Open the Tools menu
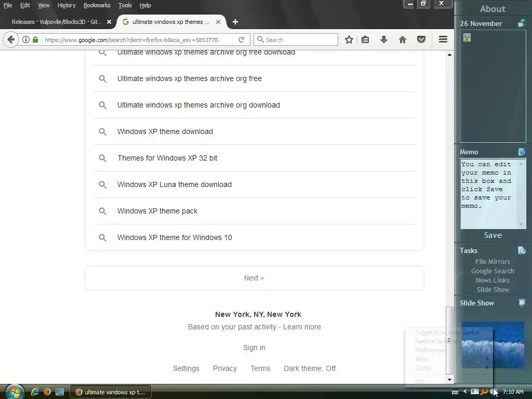Image resolution: width=532 pixels, height=399 pixels. (x=125, y=5)
